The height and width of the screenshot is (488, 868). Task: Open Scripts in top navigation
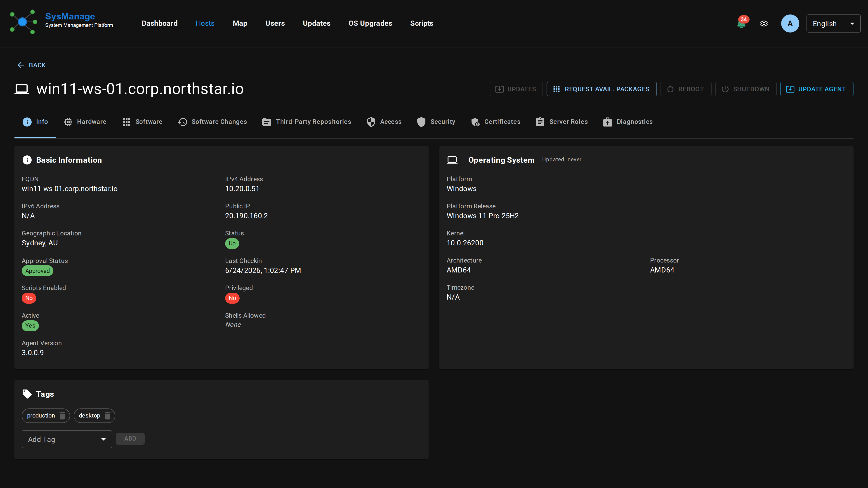[x=422, y=23]
